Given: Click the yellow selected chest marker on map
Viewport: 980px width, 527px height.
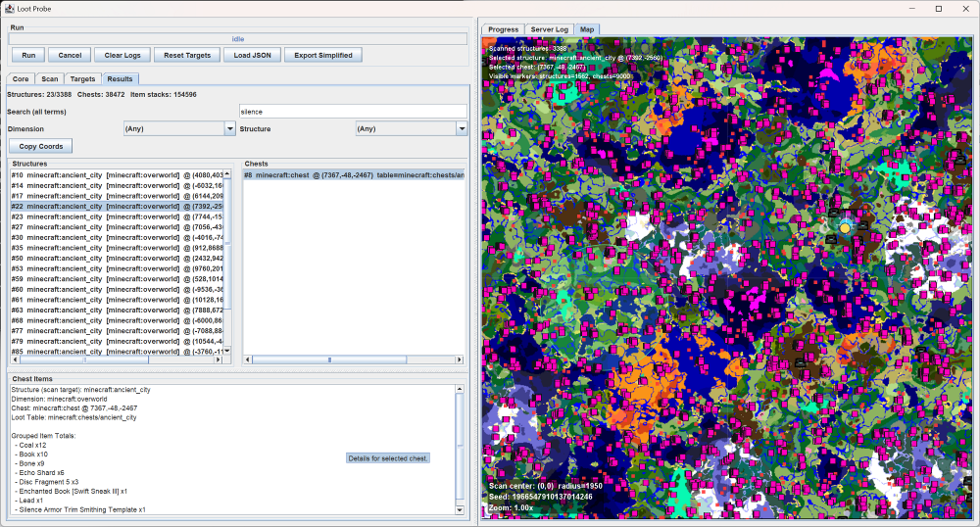Looking at the screenshot, I should pos(845,227).
